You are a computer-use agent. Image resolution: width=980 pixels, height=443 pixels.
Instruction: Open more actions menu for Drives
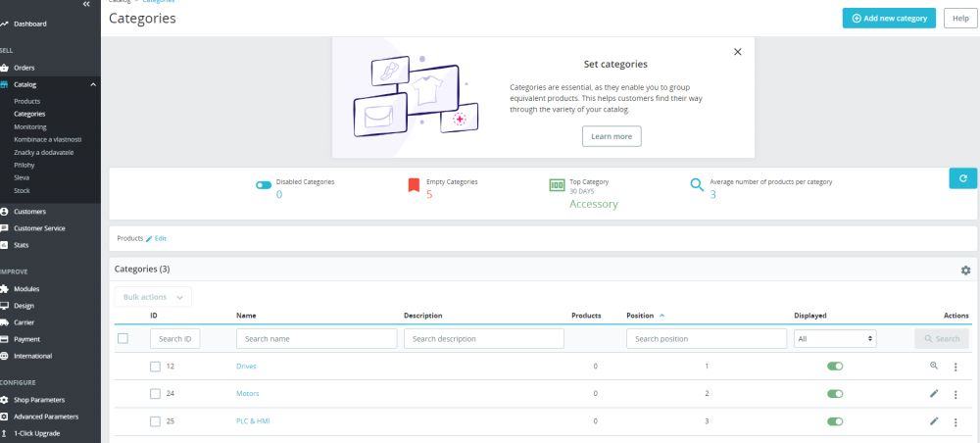[955, 367]
